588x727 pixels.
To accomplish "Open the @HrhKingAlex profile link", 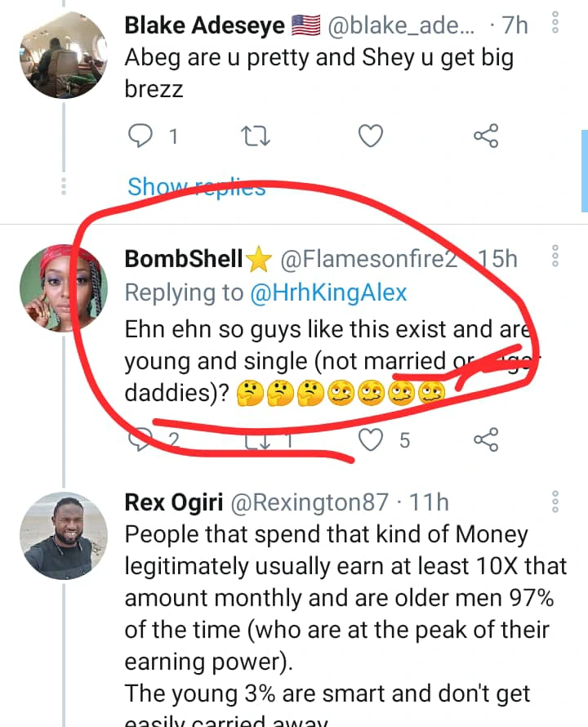I will coord(328,292).
